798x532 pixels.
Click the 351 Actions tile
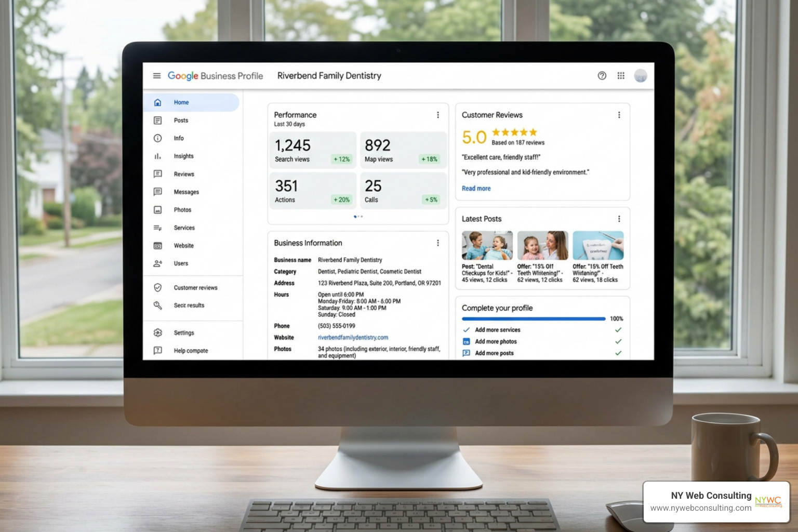(313, 191)
